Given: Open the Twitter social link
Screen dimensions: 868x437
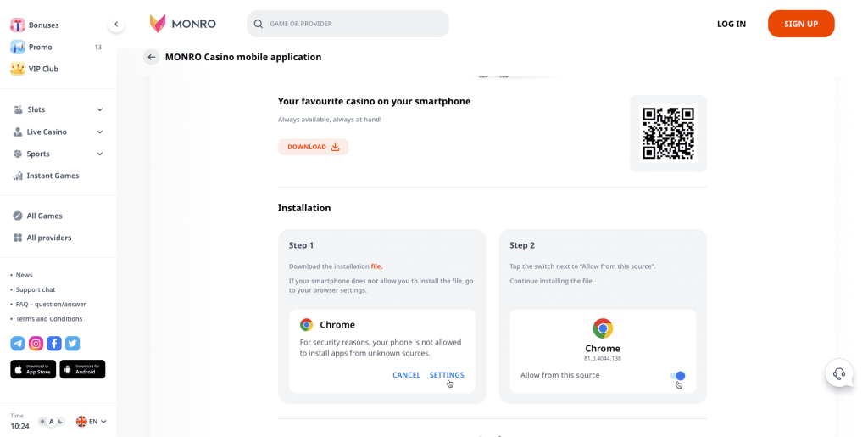Looking at the screenshot, I should tap(73, 344).
